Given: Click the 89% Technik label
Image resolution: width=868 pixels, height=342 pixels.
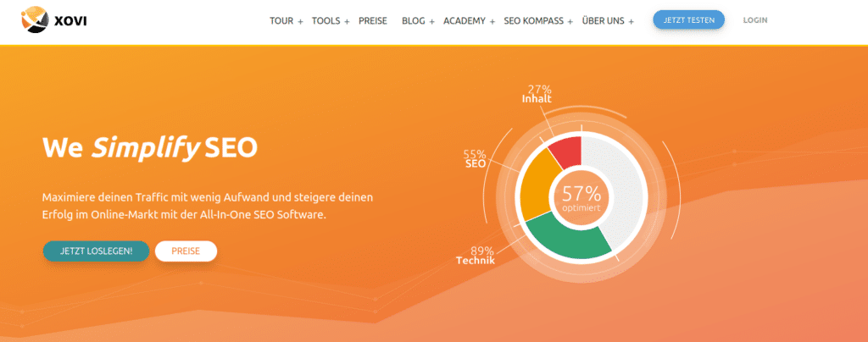Looking at the screenshot, I should tap(476, 256).
